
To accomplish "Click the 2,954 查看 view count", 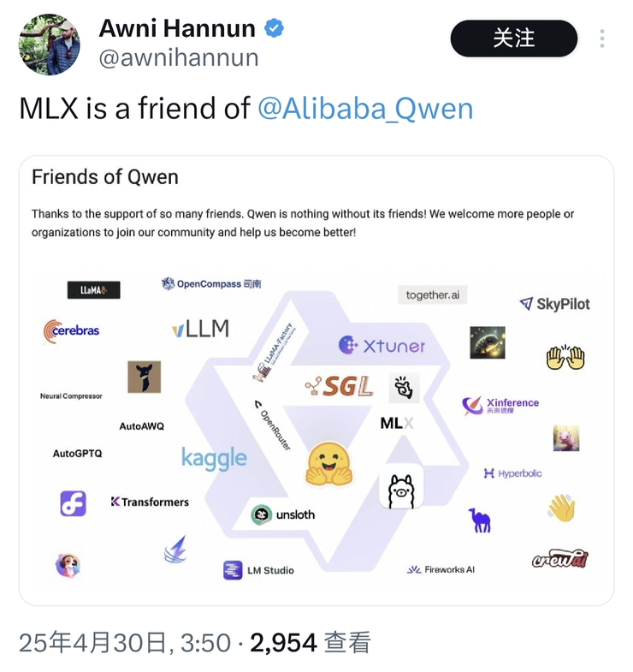I will (311, 643).
